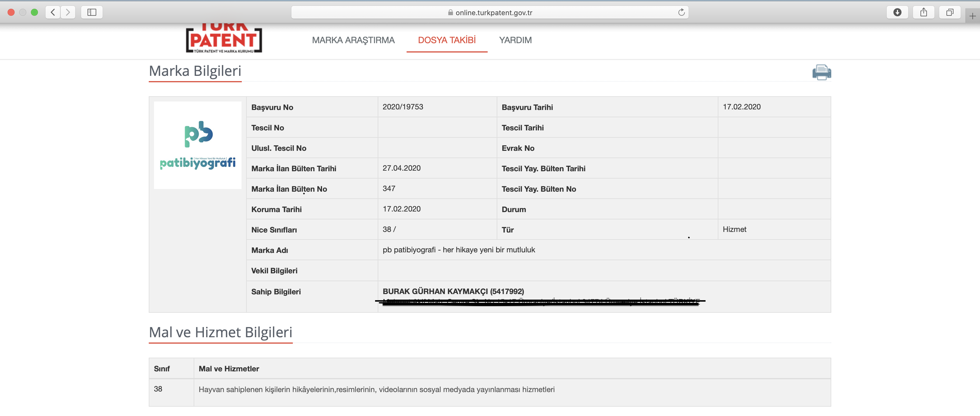Open the Safari downloads button
The image size is (980, 416).
coord(897,12)
